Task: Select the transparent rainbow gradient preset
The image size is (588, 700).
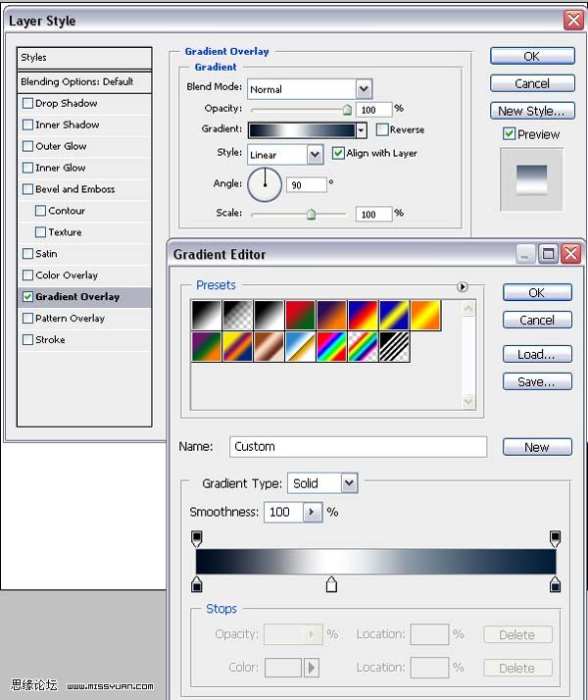Action: tap(363, 346)
